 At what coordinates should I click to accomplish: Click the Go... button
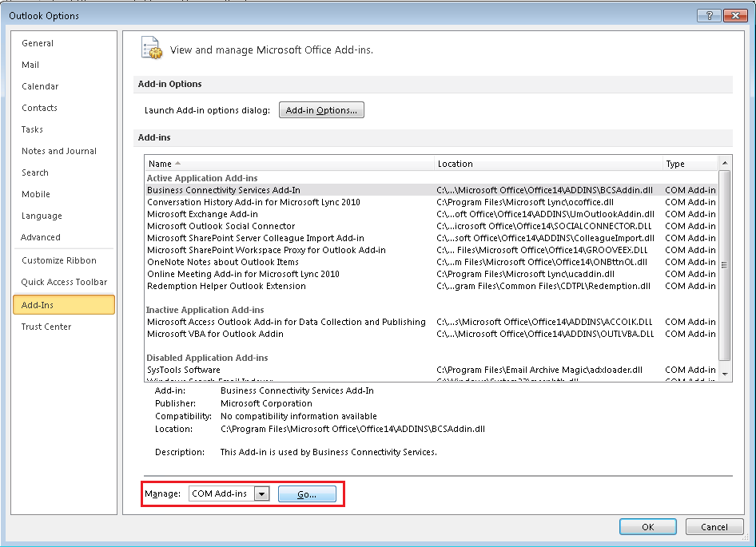pyautogui.click(x=307, y=494)
